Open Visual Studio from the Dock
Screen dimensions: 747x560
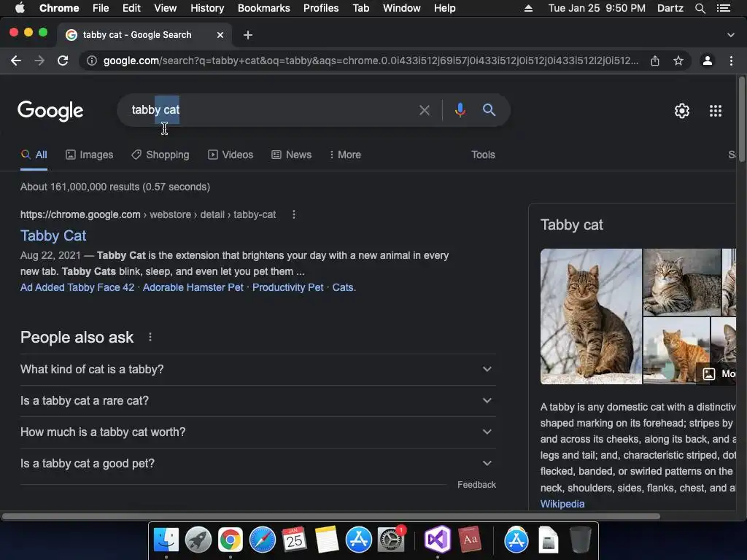[x=438, y=540]
